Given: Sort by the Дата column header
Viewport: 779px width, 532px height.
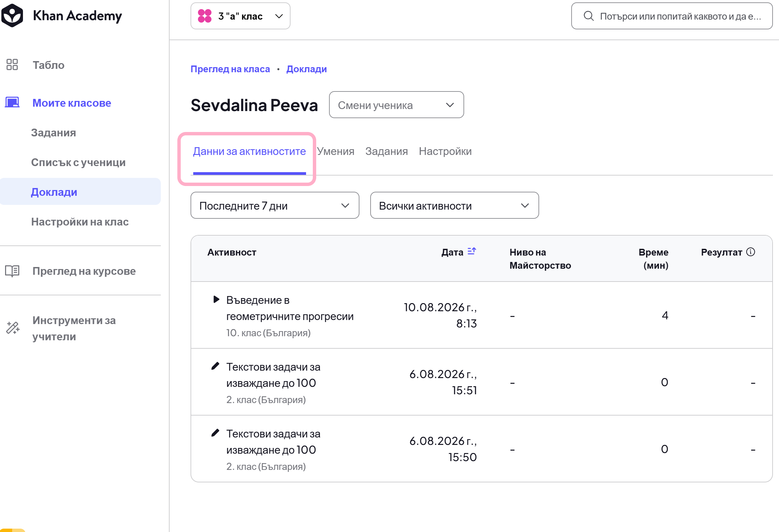Looking at the screenshot, I should 452,252.
